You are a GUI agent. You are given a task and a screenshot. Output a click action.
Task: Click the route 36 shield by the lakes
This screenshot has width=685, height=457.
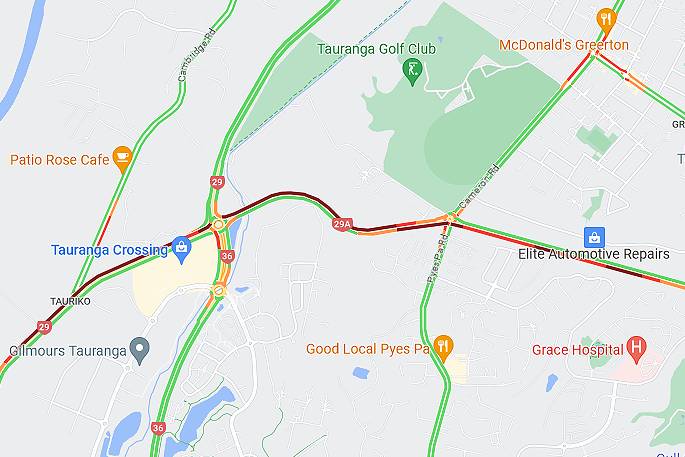click(158, 428)
